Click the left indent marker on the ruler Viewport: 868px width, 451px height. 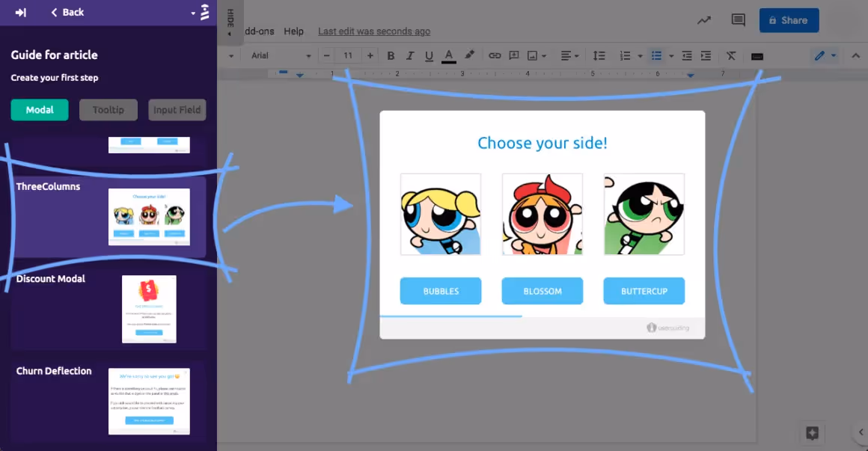click(x=299, y=75)
